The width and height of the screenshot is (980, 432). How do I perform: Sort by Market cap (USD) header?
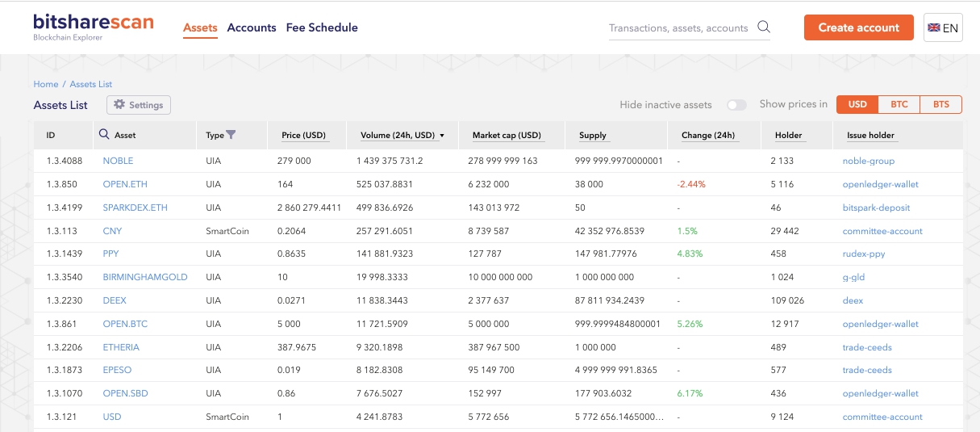(507, 135)
